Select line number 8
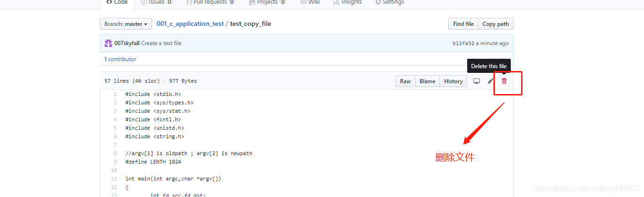The image size is (644, 197). [x=115, y=153]
